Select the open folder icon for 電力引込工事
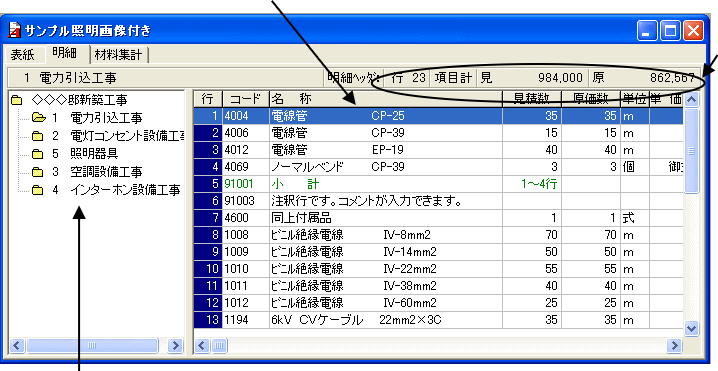Image resolution: width=718 pixels, height=371 pixels. [x=39, y=118]
